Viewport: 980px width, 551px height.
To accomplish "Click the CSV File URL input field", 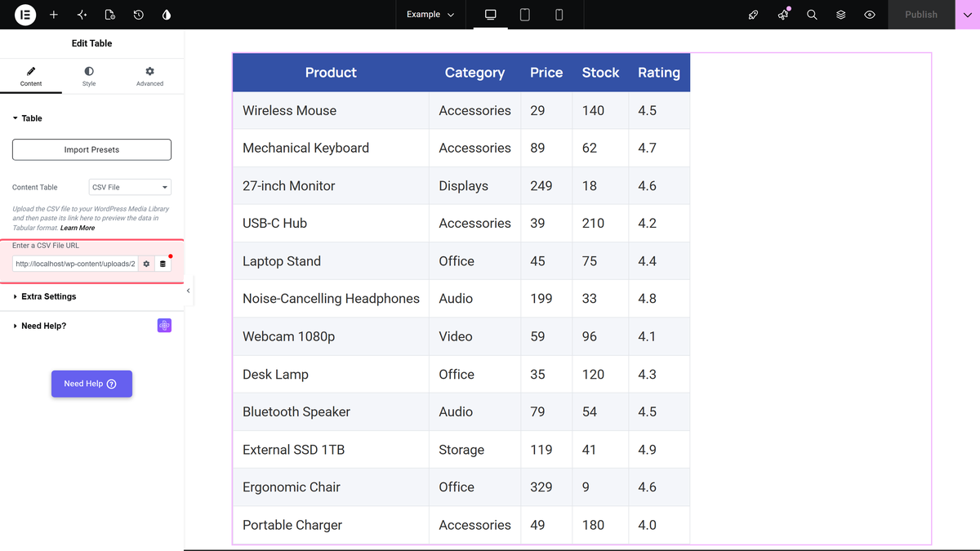I will pos(75,264).
